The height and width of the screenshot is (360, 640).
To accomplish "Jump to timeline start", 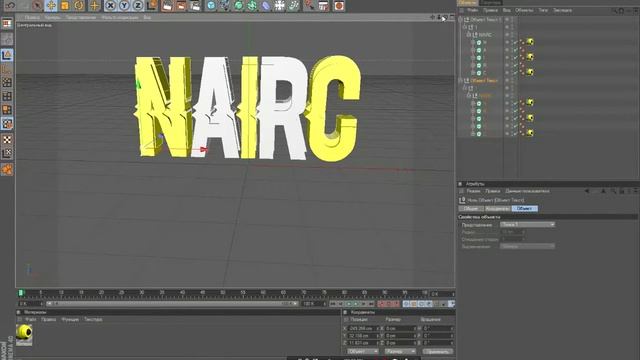I will click(333, 304).
